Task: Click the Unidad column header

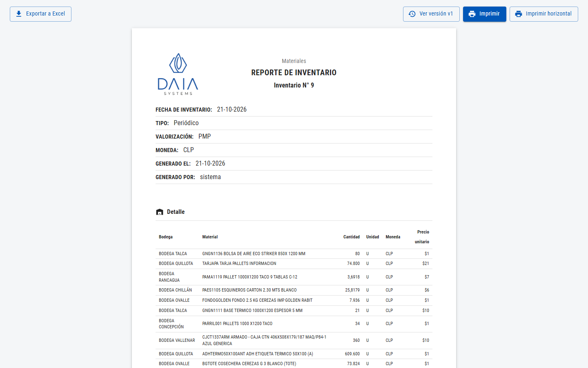Action: pos(372,237)
